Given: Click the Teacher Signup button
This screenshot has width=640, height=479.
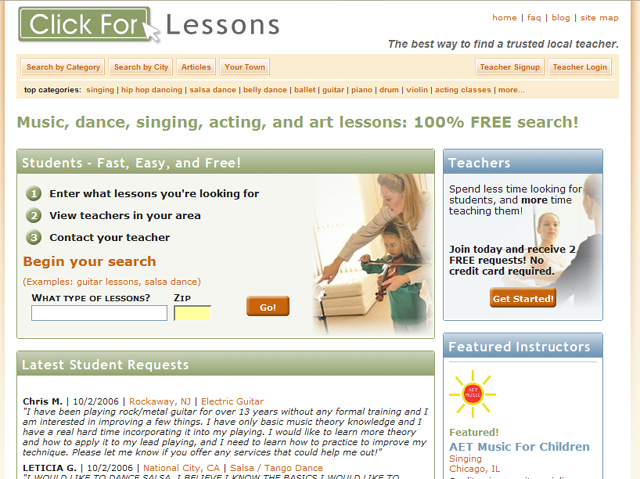Looking at the screenshot, I should [x=510, y=67].
